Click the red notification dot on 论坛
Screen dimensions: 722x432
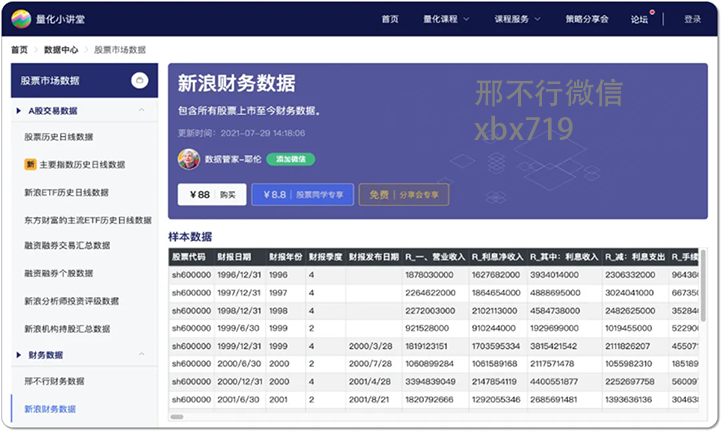pos(652,12)
